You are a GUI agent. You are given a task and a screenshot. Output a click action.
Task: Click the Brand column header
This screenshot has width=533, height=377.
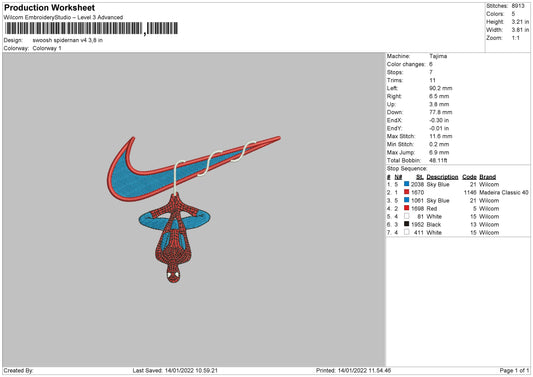(x=487, y=177)
